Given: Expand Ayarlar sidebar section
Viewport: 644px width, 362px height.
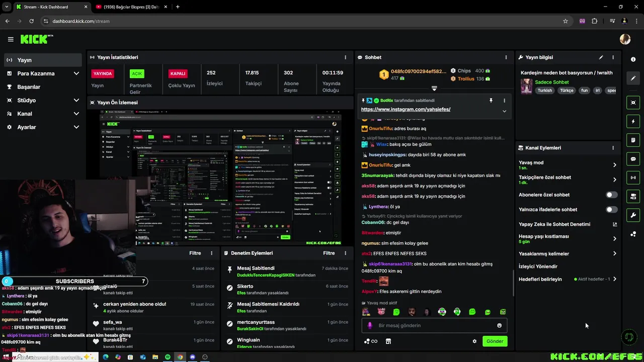Looking at the screenshot, I should tap(76, 127).
